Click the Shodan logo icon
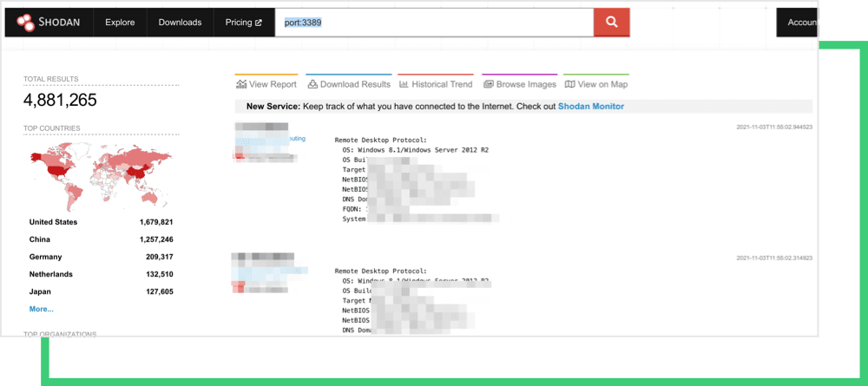 point(25,23)
